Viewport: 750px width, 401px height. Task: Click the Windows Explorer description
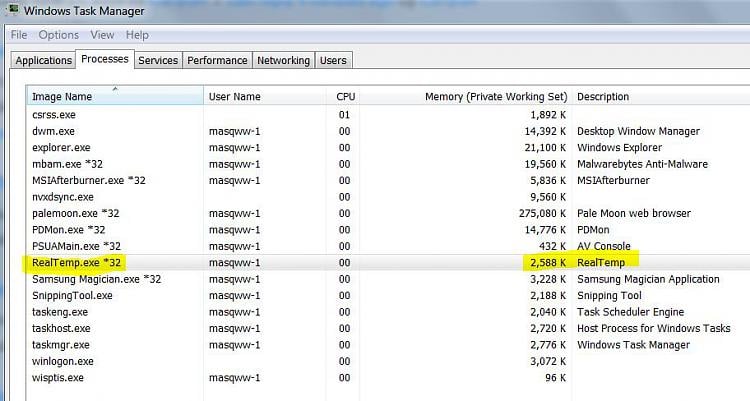[619, 147]
